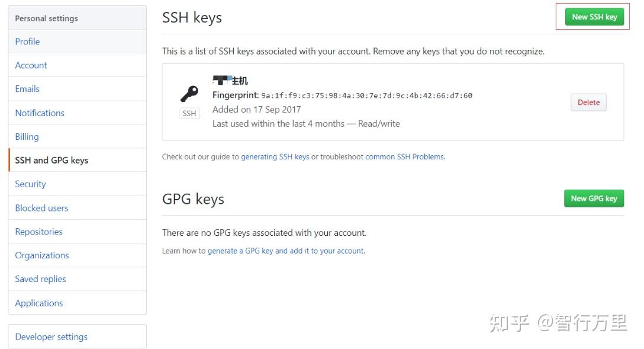This screenshot has height=349, width=644.
Task: Open the generating SSH keys guide link
Action: (275, 157)
